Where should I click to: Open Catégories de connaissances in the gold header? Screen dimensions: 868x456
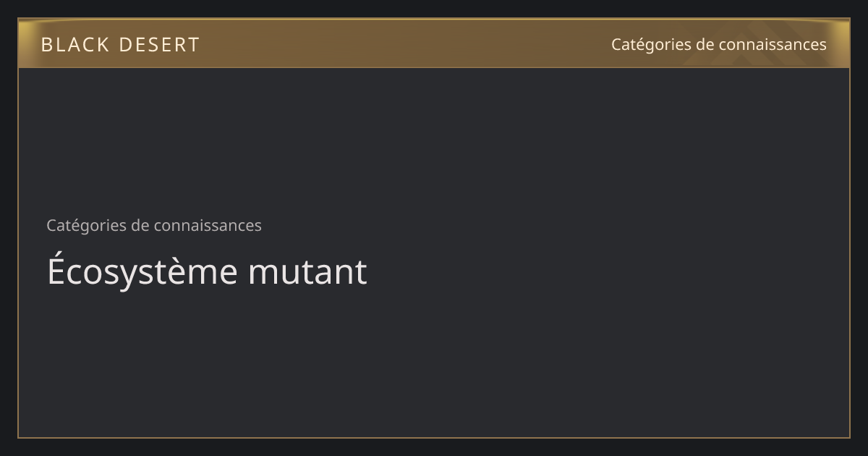718,45
